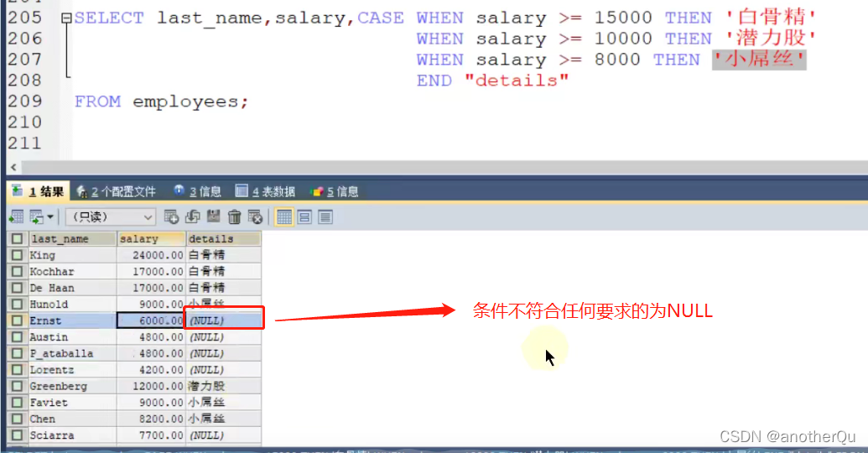
Task: Check the King row checkbox
Action: pyautogui.click(x=17, y=255)
